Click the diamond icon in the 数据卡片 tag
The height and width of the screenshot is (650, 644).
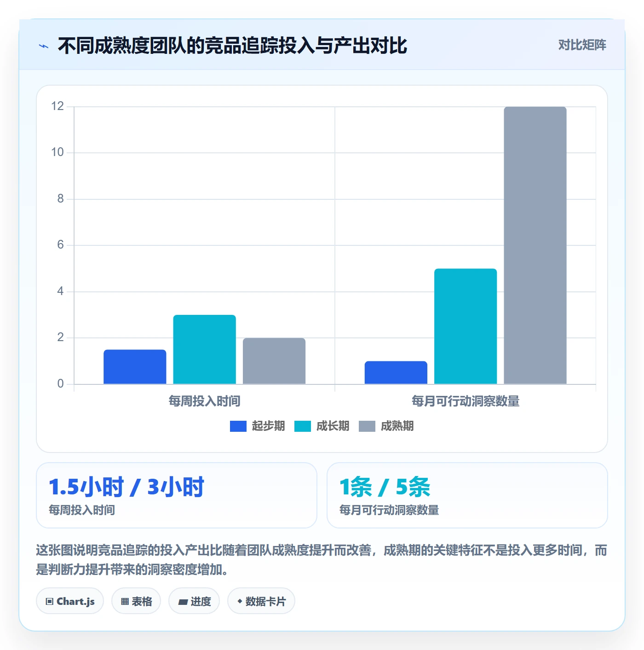click(x=240, y=601)
